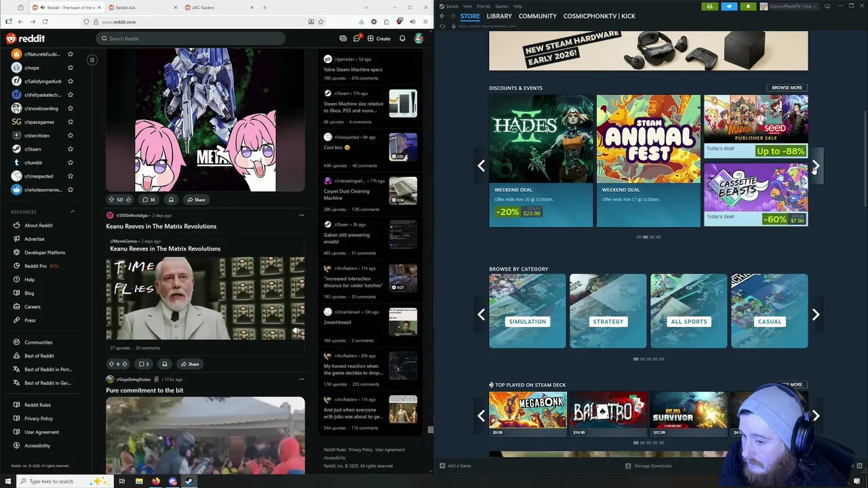Open the Steam Games menu
This screenshot has width=868, height=488.
click(501, 6)
